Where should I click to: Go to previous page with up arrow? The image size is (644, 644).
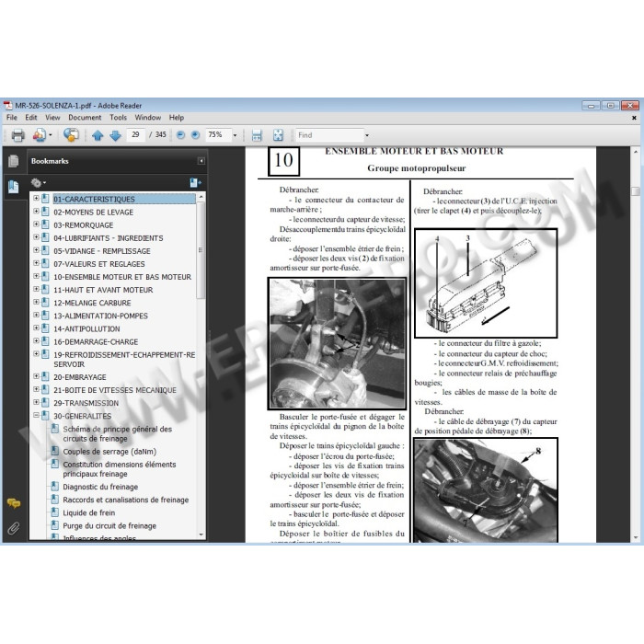point(98,135)
